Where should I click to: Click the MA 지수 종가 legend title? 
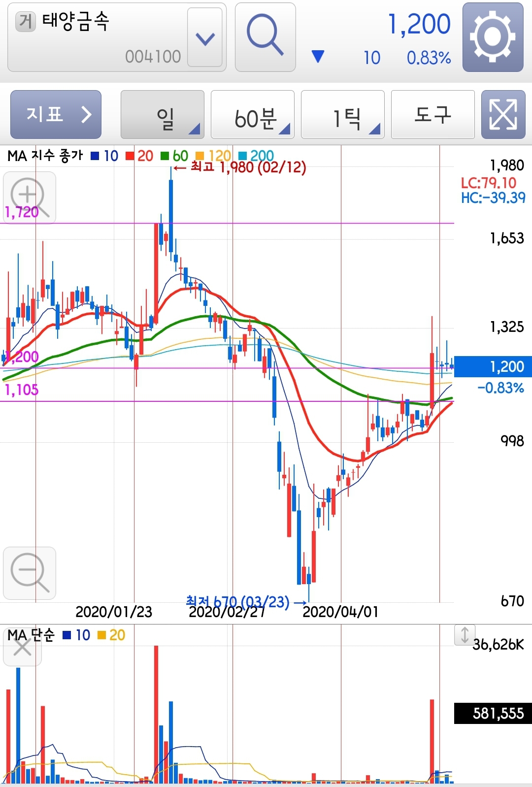click(45, 156)
